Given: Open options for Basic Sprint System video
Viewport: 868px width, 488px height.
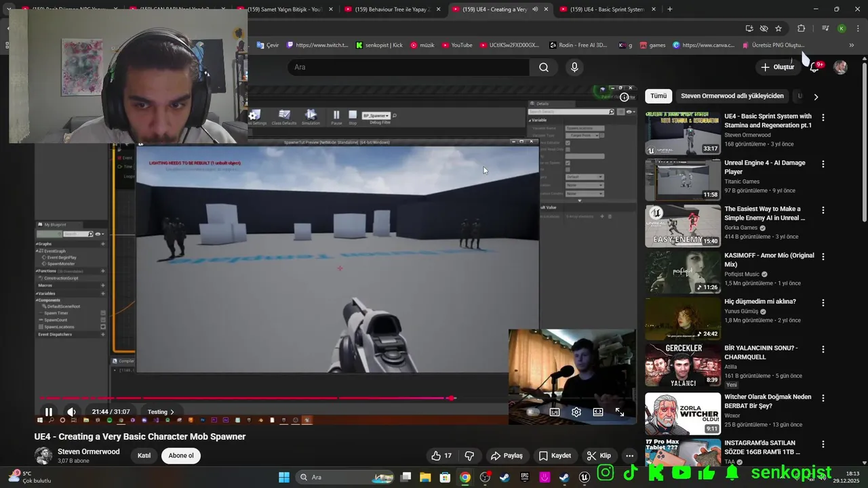Looking at the screenshot, I should pyautogui.click(x=823, y=117).
